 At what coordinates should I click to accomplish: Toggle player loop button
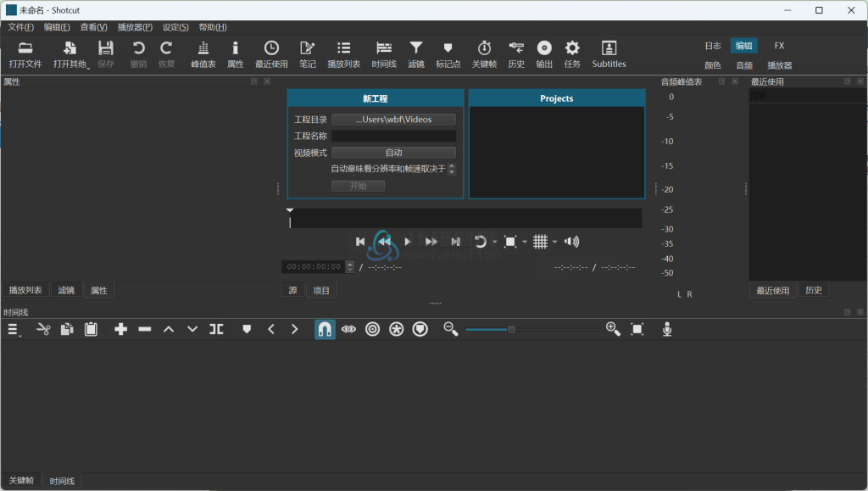(481, 242)
